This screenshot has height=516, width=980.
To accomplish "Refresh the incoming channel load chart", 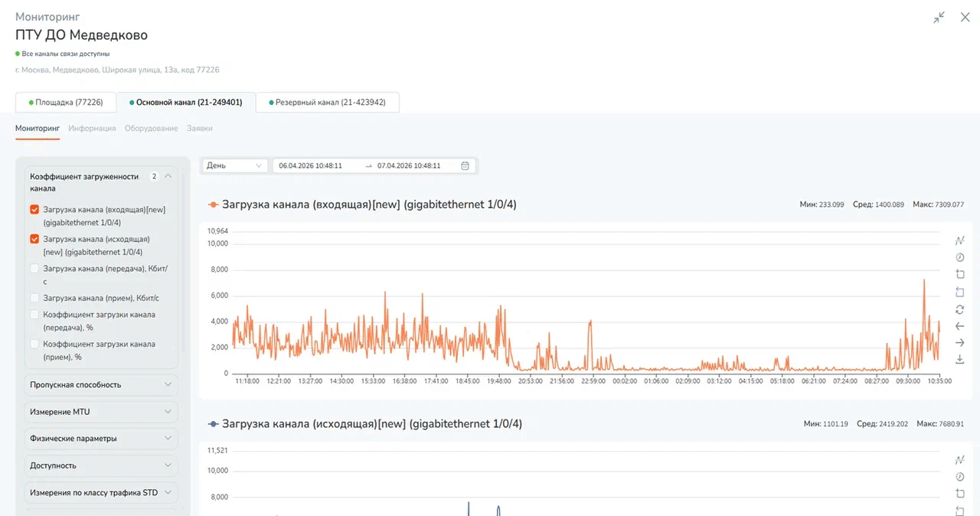I will click(x=959, y=309).
